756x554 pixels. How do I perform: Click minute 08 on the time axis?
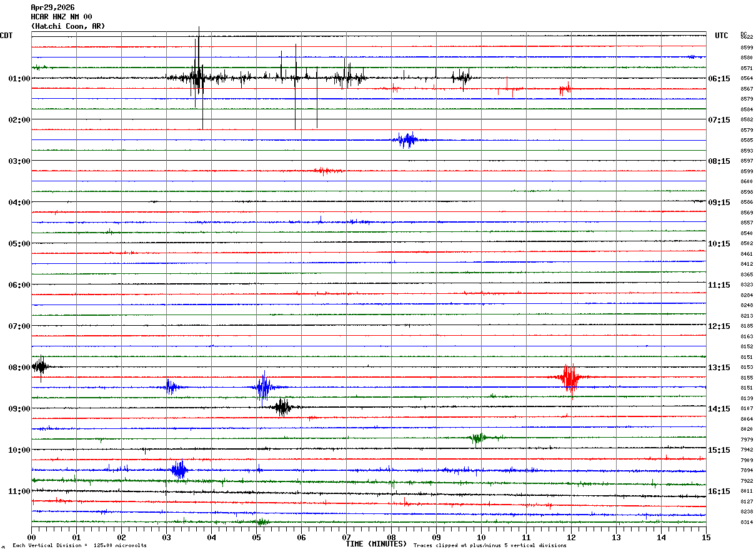pyautogui.click(x=392, y=537)
